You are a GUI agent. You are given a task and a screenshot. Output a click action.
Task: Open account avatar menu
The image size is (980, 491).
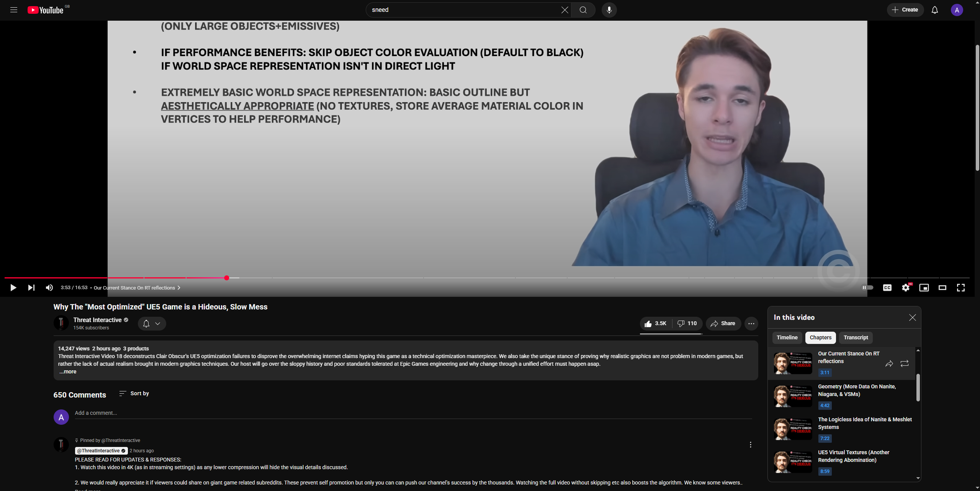(x=957, y=10)
